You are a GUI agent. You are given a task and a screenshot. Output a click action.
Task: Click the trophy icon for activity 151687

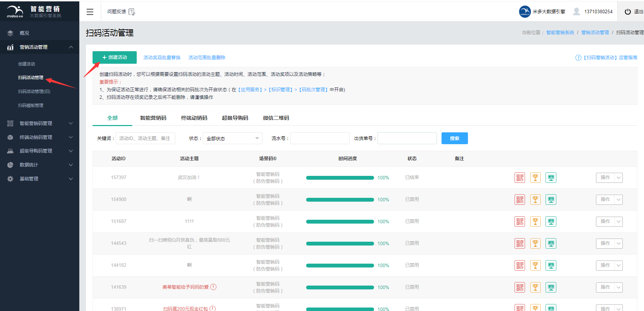pos(535,221)
